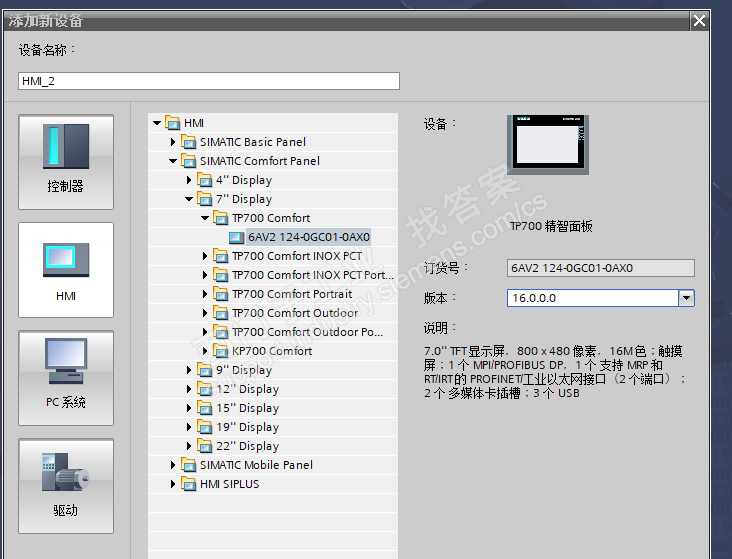Select the 控制器 controller device category

pos(66,162)
